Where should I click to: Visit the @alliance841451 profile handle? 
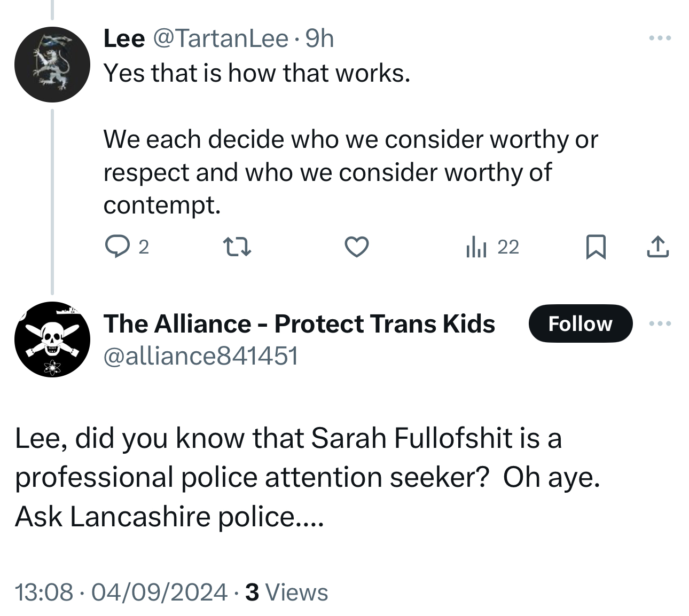[x=201, y=356]
